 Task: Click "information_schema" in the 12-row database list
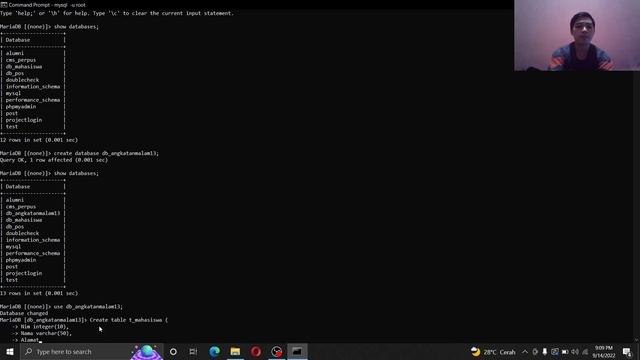[x=33, y=87]
